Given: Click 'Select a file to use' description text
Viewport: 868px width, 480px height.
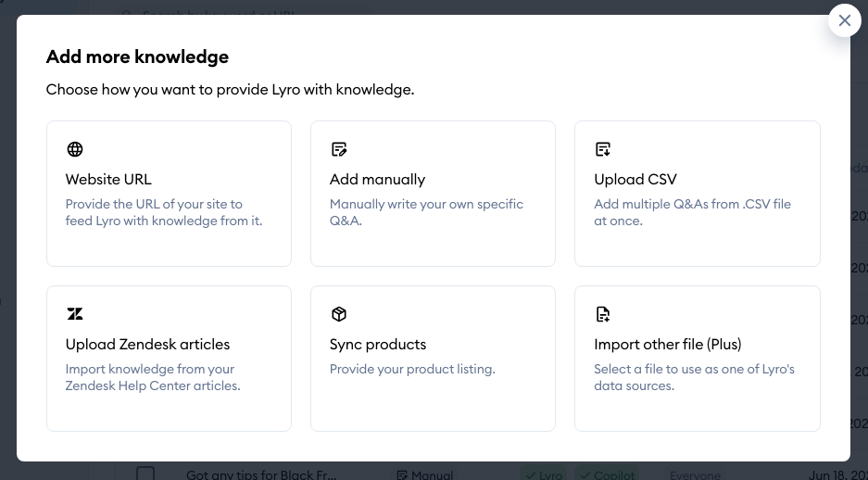Looking at the screenshot, I should 694,377.
